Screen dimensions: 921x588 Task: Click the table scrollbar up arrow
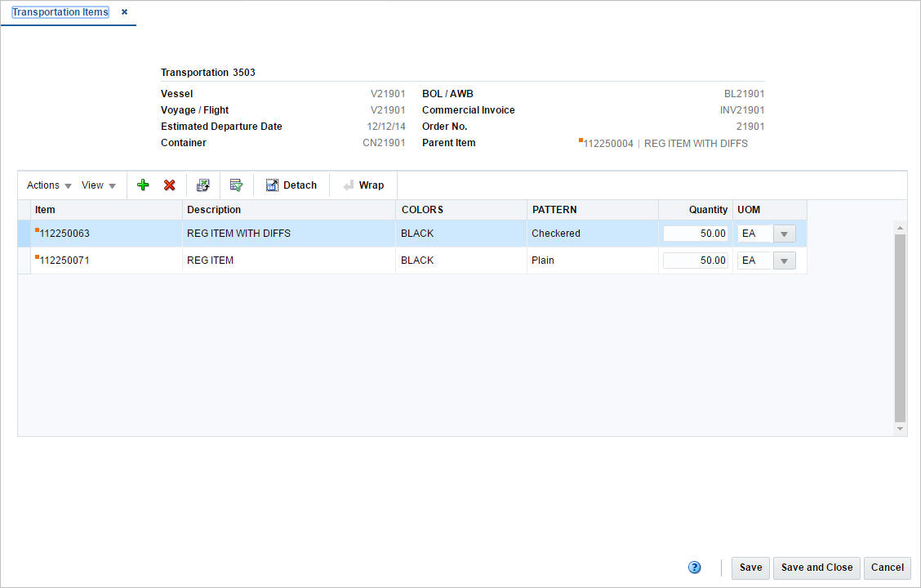coord(900,228)
